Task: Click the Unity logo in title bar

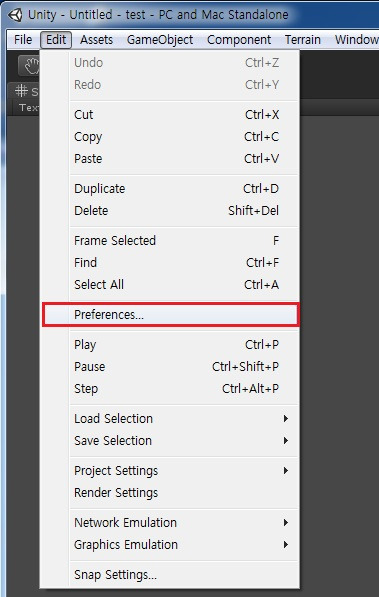Action: click(x=15, y=14)
